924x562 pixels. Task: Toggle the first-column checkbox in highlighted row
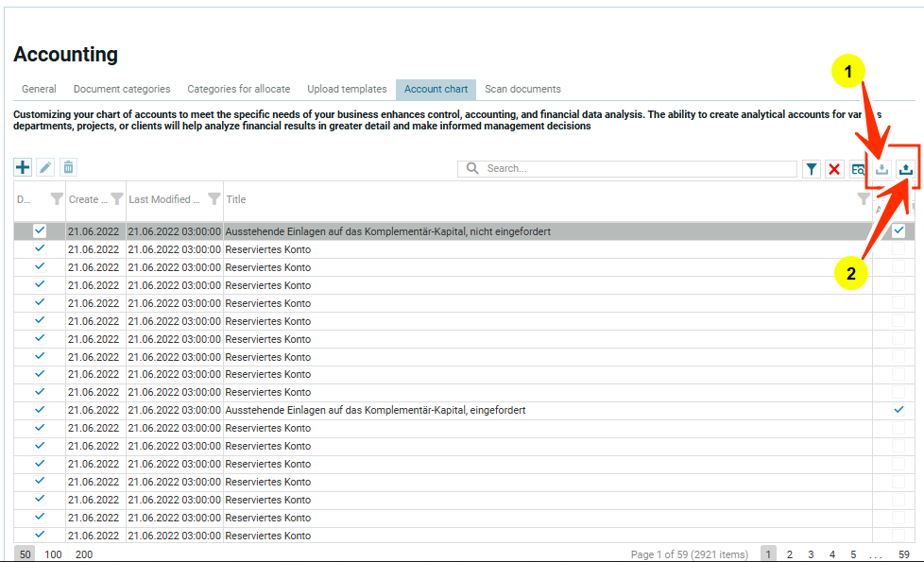40,230
